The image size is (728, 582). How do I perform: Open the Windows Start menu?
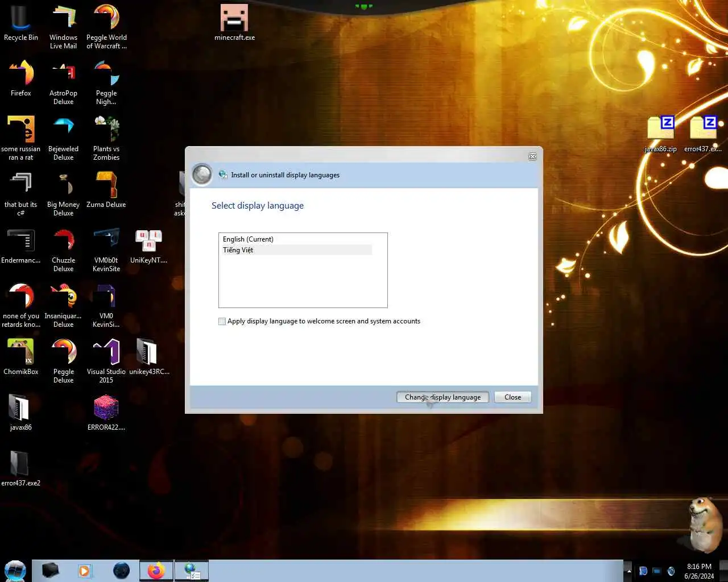15,571
